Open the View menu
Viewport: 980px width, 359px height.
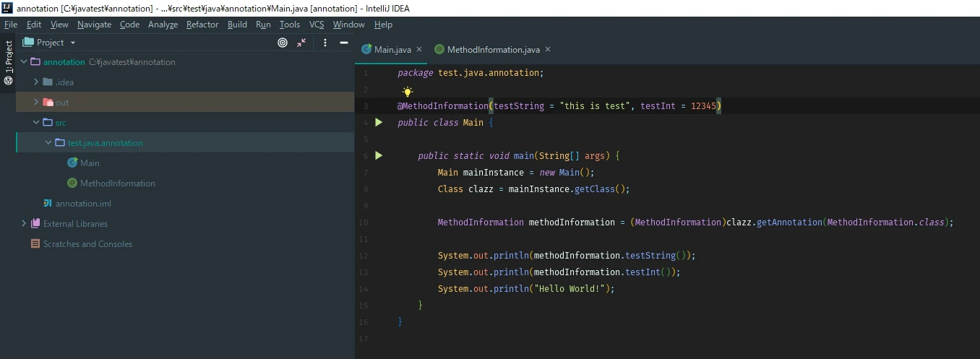[x=59, y=25]
